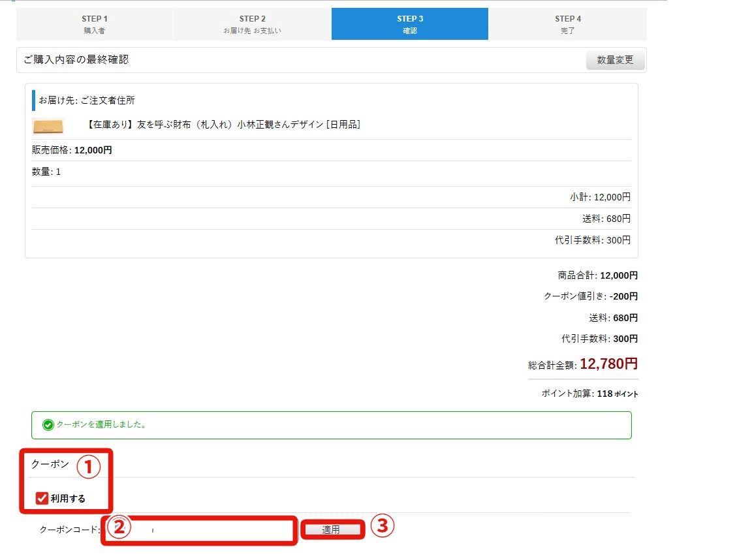Select the STEP 3 確認 tab
Screen dimensions: 752x560
tap(409, 24)
